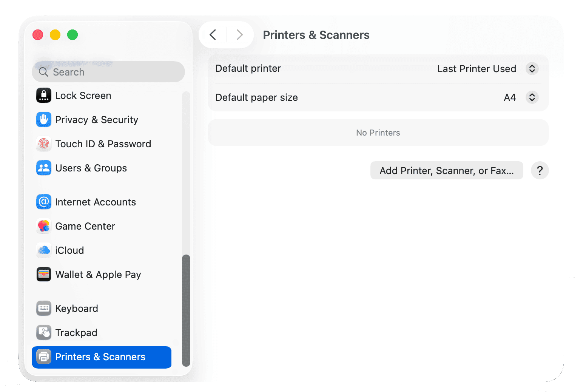Select the iCloud icon

(x=43, y=250)
